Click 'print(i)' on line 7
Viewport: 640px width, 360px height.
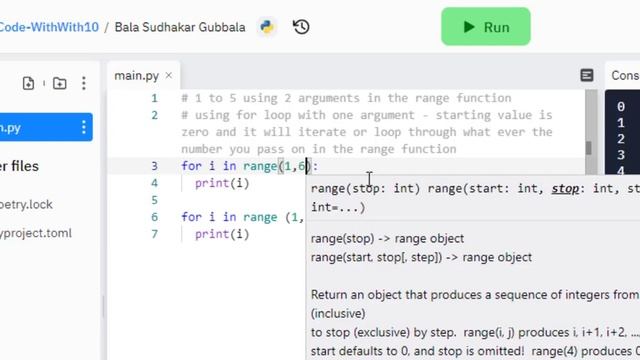[222, 234]
